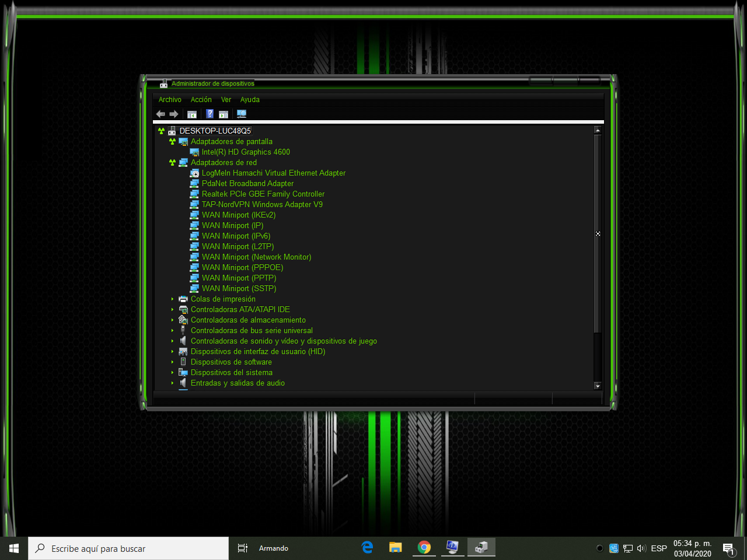Image resolution: width=747 pixels, height=560 pixels.
Task: Toggle the action pane toolbar icon
Action: pos(224,114)
